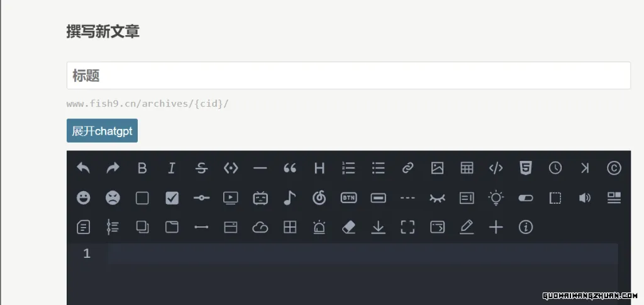The height and width of the screenshot is (305, 644).
Task: Insert a table via grid icon
Action: tap(467, 168)
